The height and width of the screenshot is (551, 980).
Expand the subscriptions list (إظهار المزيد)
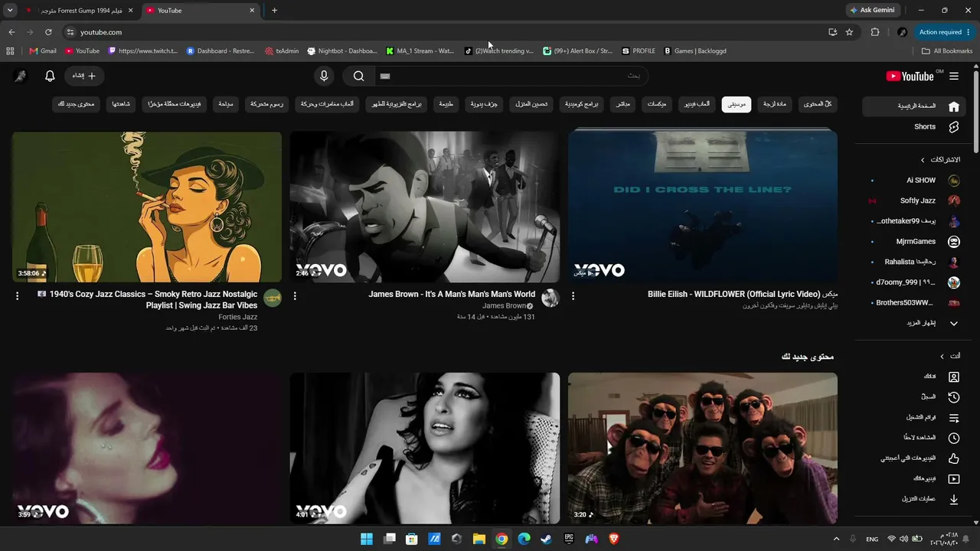pyautogui.click(x=914, y=324)
